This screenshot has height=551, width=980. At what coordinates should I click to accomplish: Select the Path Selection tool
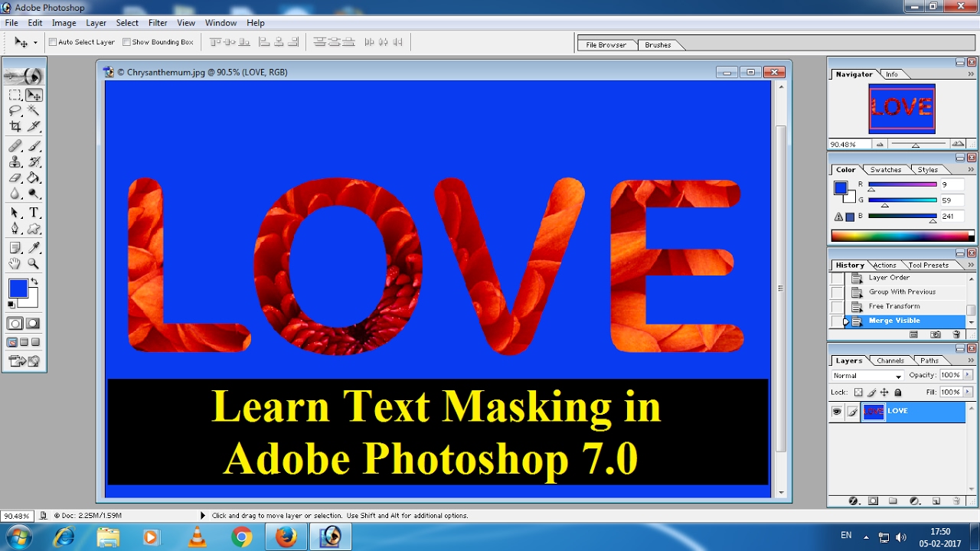tap(15, 212)
